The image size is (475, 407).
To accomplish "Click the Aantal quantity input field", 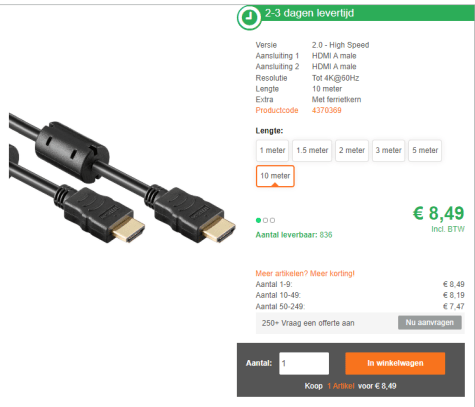I will pos(304,363).
